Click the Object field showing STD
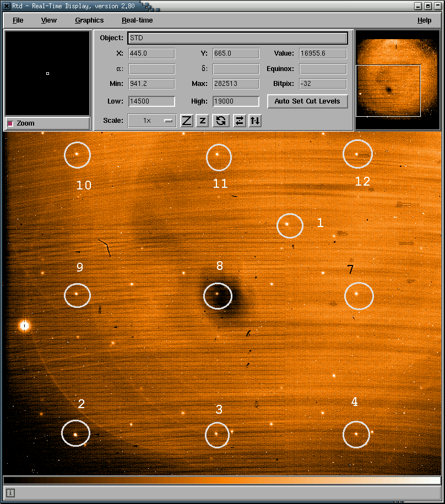The width and height of the screenshot is (445, 504). coord(237,38)
